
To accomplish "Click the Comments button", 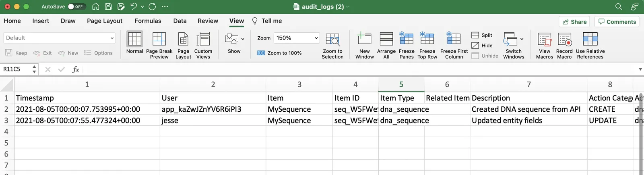I will (617, 22).
